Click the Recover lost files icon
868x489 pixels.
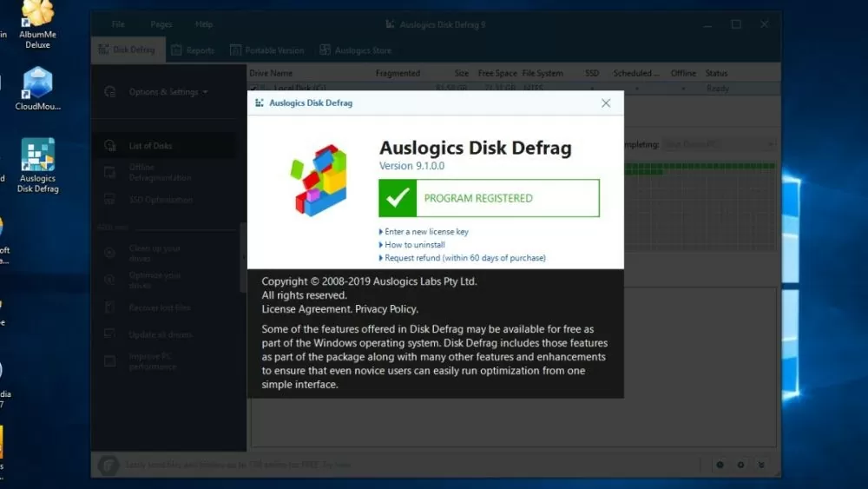110,307
